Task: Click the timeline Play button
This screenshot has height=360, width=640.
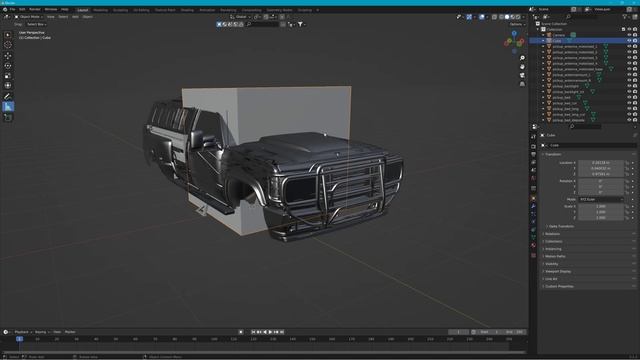Action: [270, 332]
